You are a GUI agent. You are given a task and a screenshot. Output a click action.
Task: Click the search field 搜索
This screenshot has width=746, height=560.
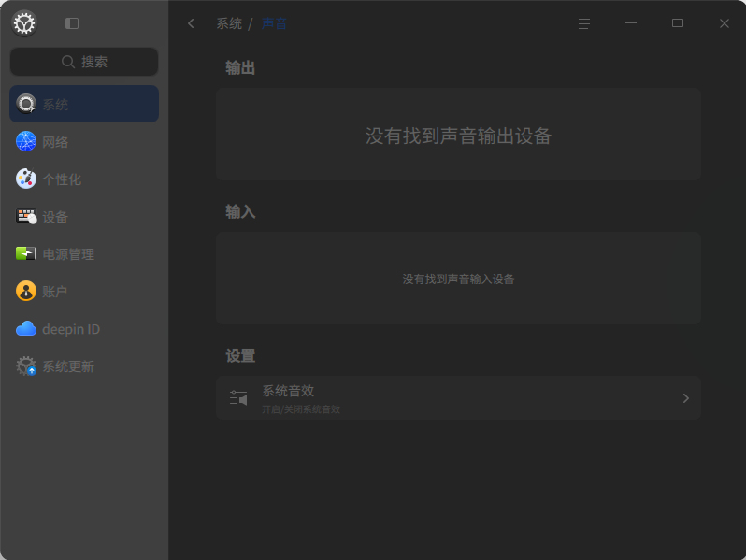pyautogui.click(x=84, y=62)
